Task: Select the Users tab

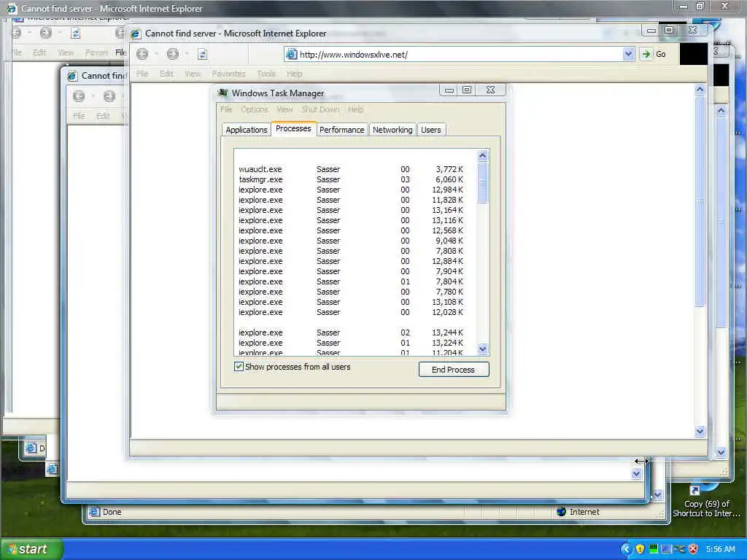Action: [431, 130]
